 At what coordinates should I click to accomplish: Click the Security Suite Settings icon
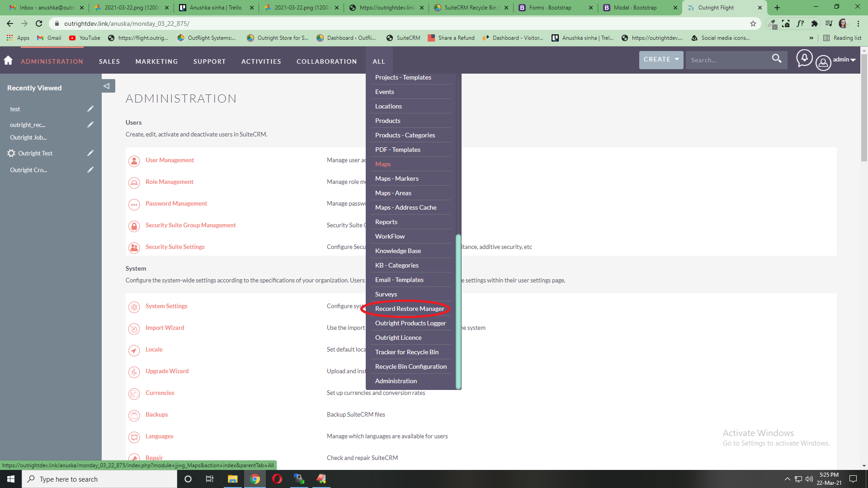(x=134, y=248)
